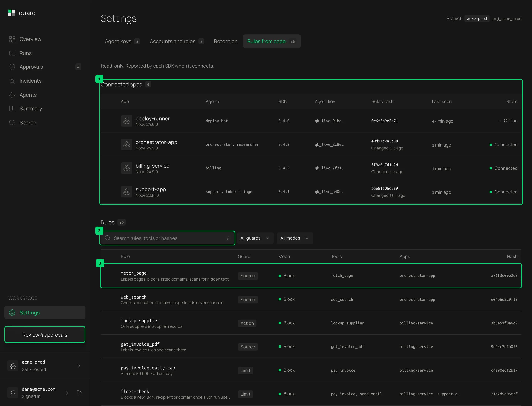Go to Runs in the sidebar
The width and height of the screenshot is (532, 406).
point(45,53)
